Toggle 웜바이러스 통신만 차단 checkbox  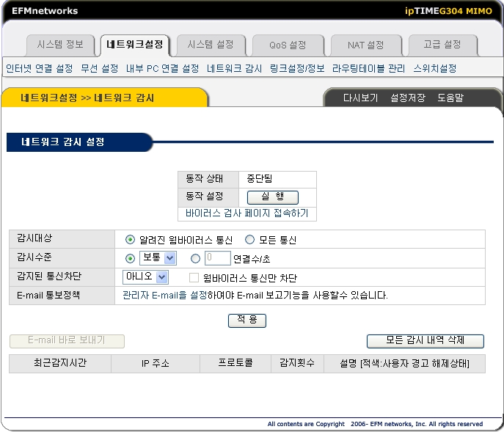(x=194, y=277)
